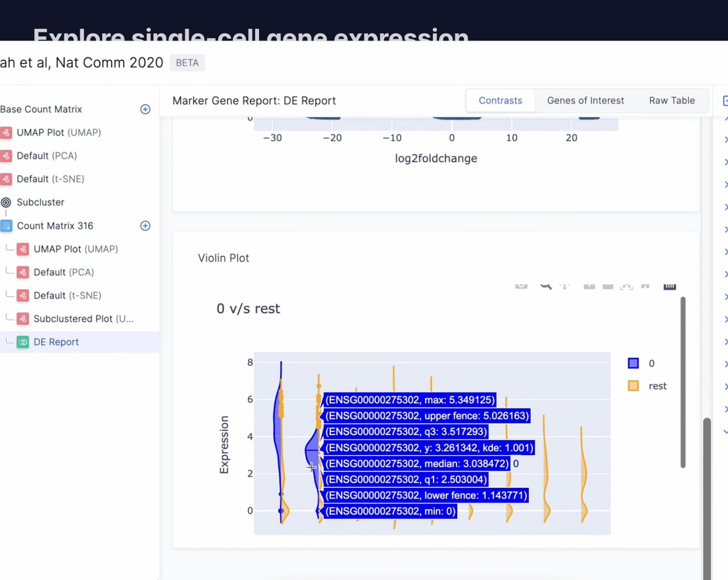Activate box select mode in the violin plot toolbar
This screenshot has width=728, height=580.
click(x=589, y=286)
